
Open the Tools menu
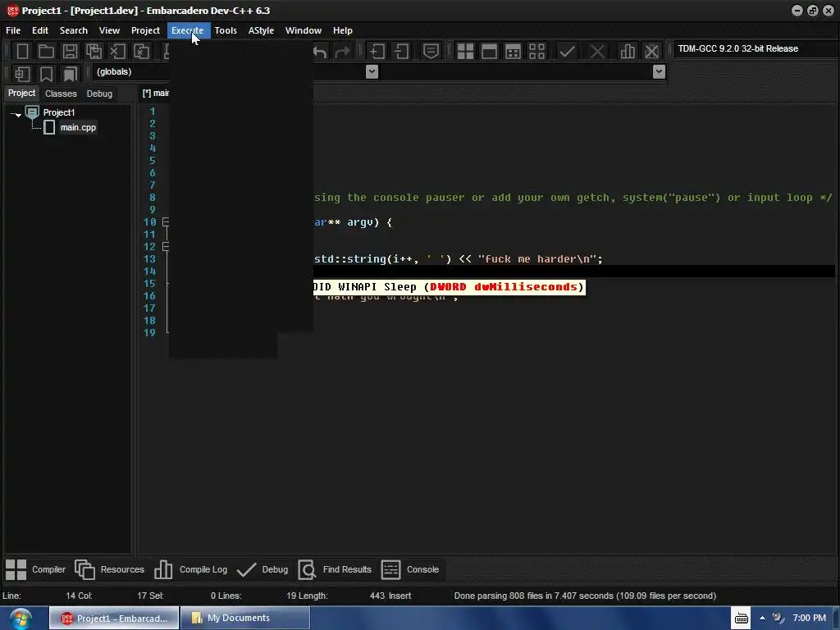point(226,30)
